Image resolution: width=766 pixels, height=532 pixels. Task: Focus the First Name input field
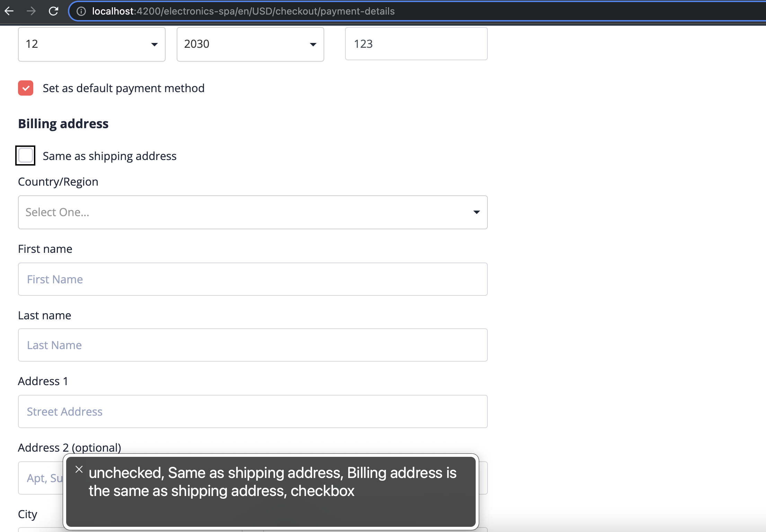[x=253, y=279]
